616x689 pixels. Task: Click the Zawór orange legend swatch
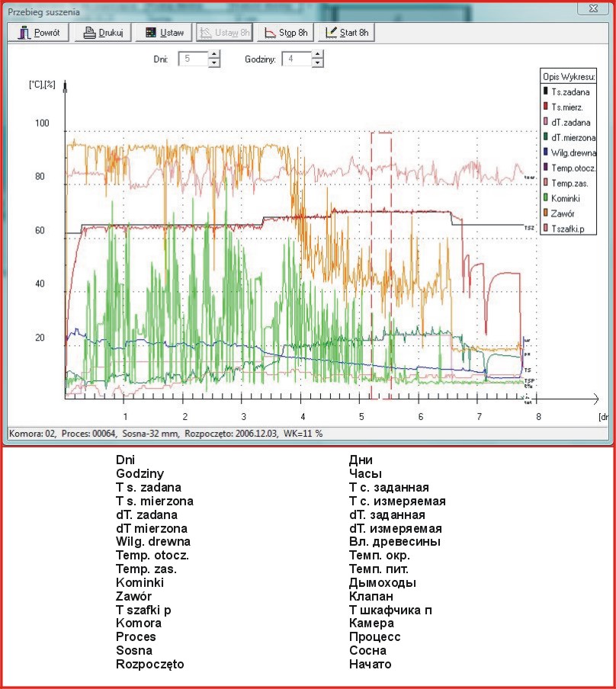(x=546, y=213)
